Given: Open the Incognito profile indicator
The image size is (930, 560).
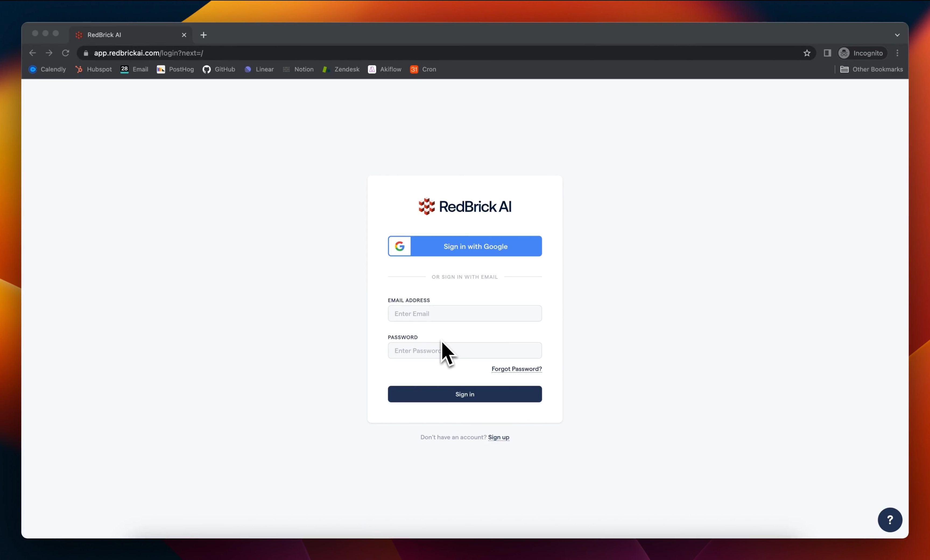Looking at the screenshot, I should (x=862, y=53).
